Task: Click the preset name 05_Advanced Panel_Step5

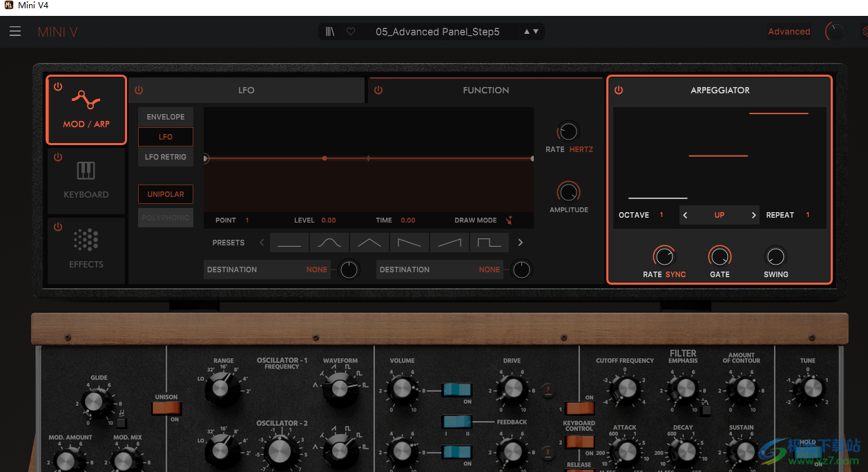Action: point(437,32)
